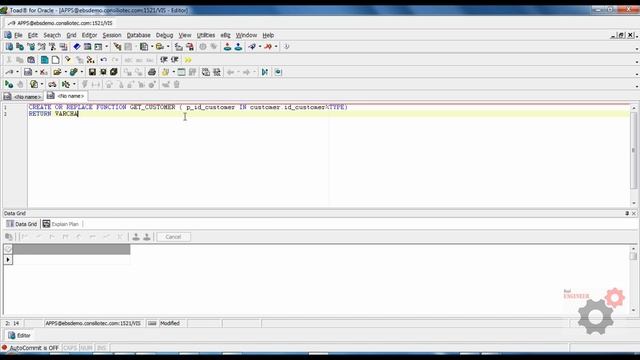This screenshot has height=360, width=640.
Task: Click the editor scrollbar down arrow
Action: [633, 203]
